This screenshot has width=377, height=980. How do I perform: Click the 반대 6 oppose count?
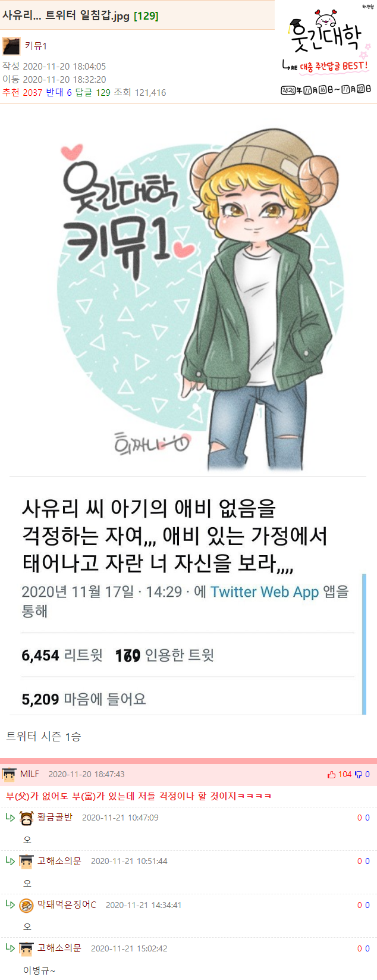[59, 92]
